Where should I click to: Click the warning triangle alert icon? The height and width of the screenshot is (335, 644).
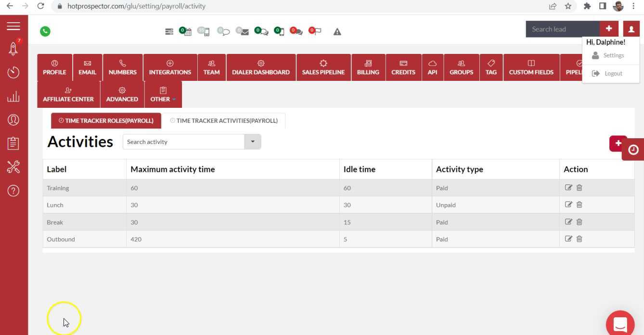[337, 32]
